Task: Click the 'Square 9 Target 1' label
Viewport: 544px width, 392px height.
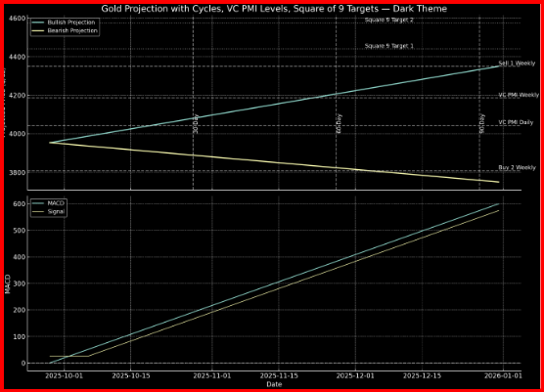Action: click(x=388, y=46)
